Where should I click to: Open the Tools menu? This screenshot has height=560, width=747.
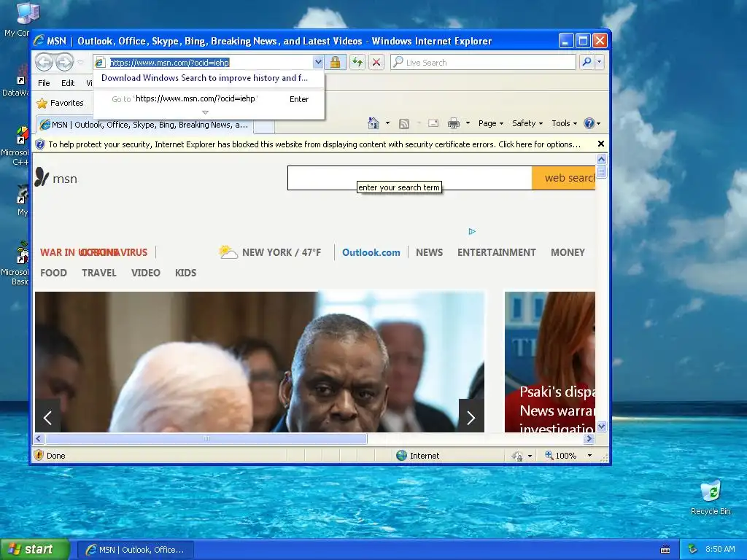coord(564,123)
